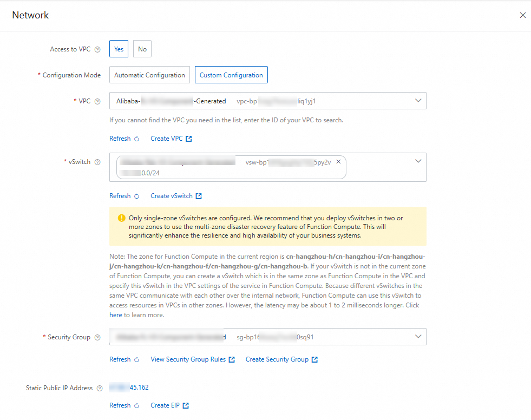This screenshot has height=420, width=531.
Task: Open Create vSwitch link
Action: (172, 196)
